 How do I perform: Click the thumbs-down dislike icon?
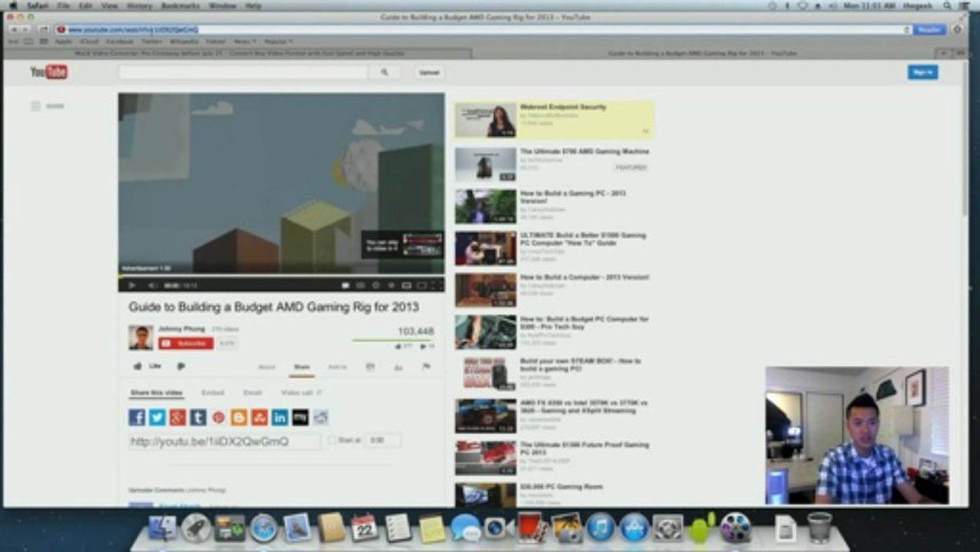(181, 366)
